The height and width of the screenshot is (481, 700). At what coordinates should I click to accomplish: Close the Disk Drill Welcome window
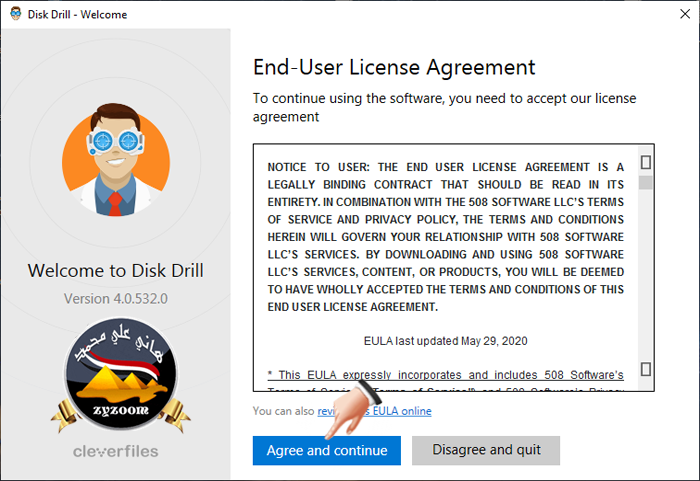coord(685,14)
